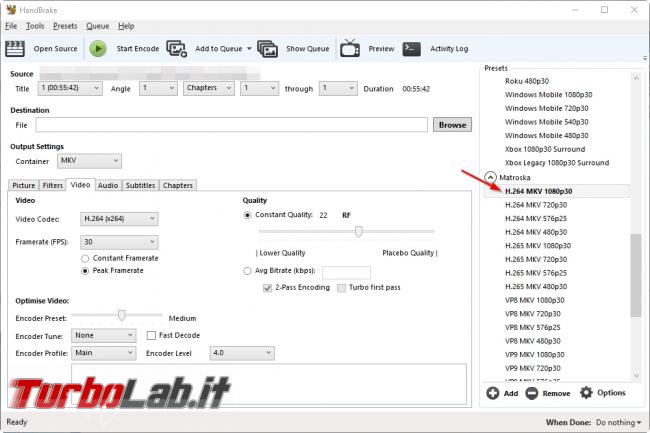Switch to the Picture tab
650x433 pixels.
[x=24, y=185]
